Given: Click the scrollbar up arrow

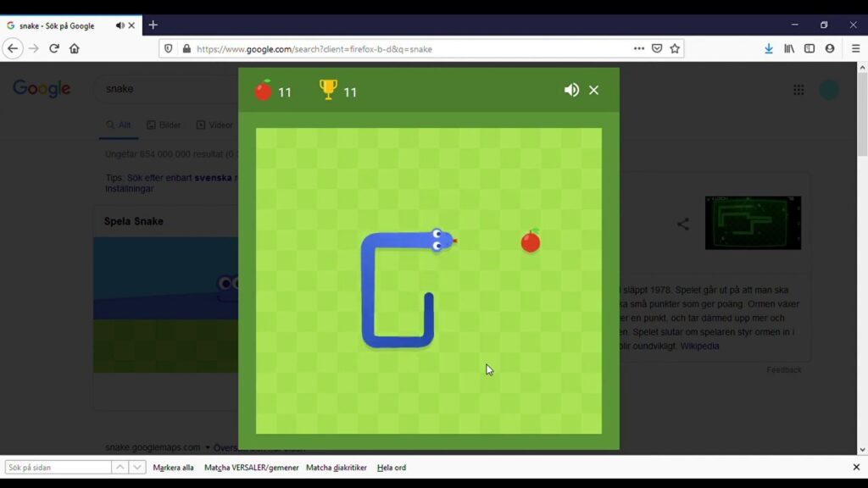Looking at the screenshot, I should pos(862,67).
